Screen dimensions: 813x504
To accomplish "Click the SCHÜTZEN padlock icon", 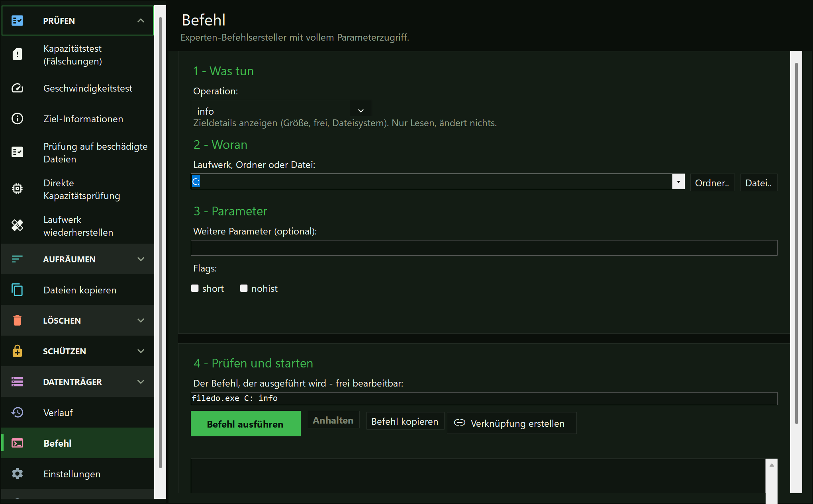I will [17, 351].
